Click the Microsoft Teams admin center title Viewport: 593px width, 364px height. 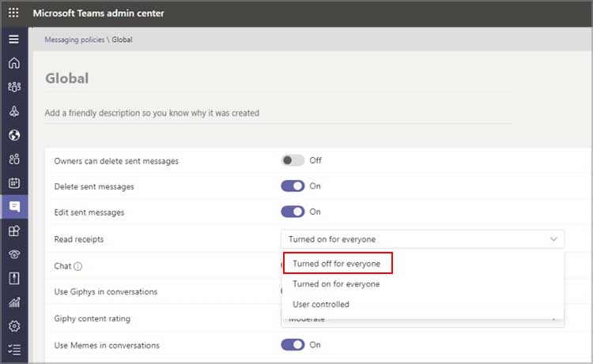[x=98, y=13]
